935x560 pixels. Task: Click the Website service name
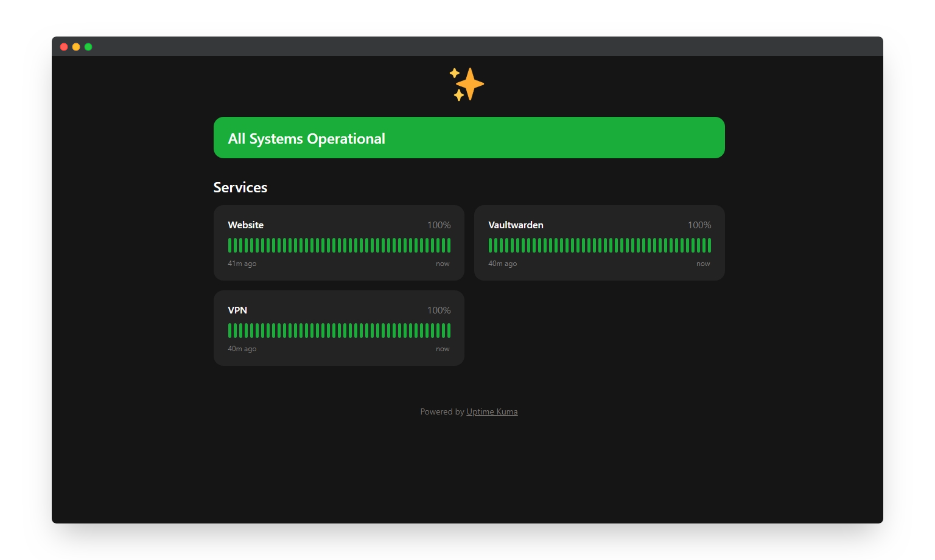(245, 225)
